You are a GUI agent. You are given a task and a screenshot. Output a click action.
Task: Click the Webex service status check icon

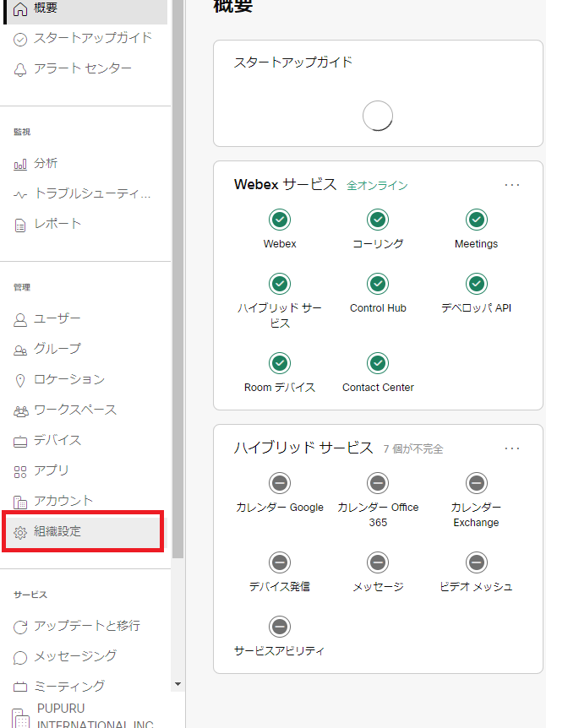pyautogui.click(x=280, y=220)
